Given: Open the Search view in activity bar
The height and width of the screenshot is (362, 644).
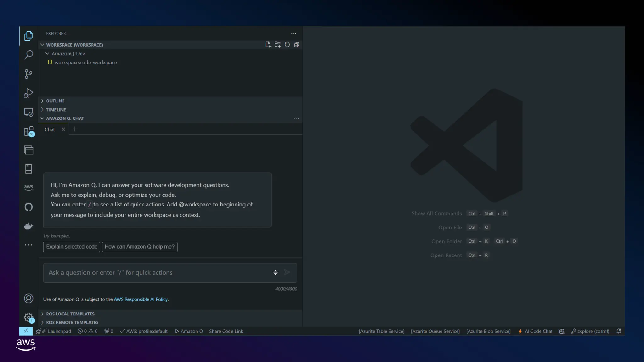Looking at the screenshot, I should 29,55.
